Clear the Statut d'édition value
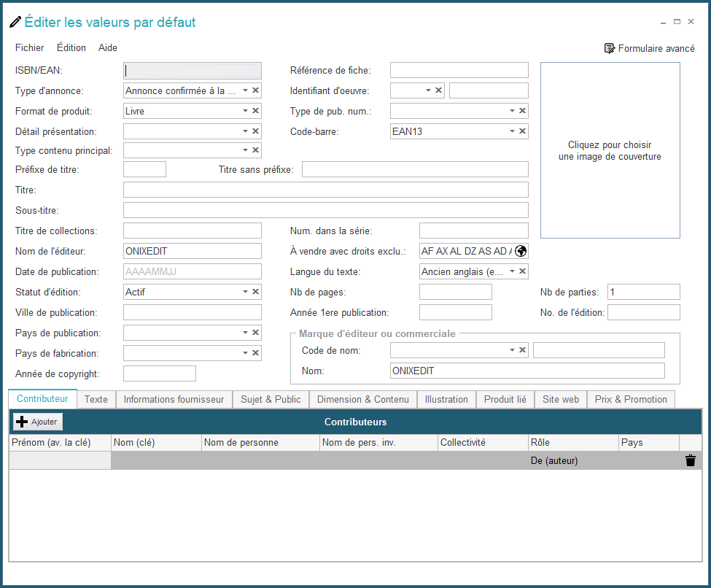The width and height of the screenshot is (711, 588). (256, 292)
